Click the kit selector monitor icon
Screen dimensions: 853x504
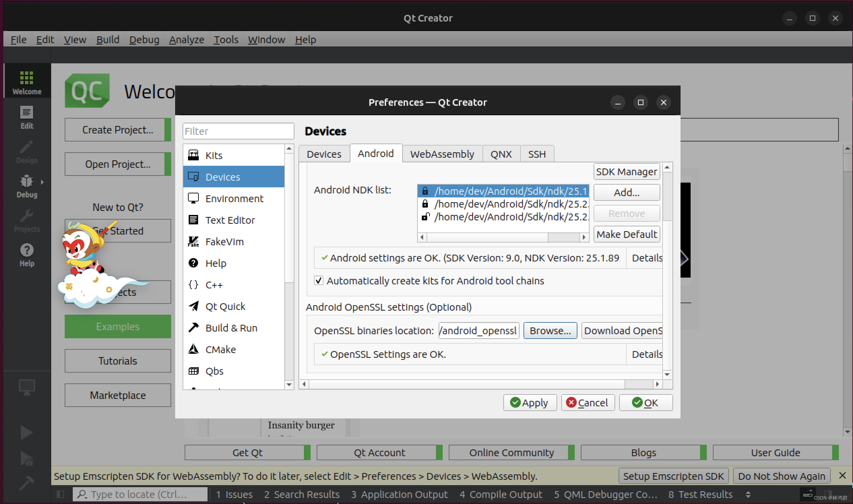click(x=27, y=387)
